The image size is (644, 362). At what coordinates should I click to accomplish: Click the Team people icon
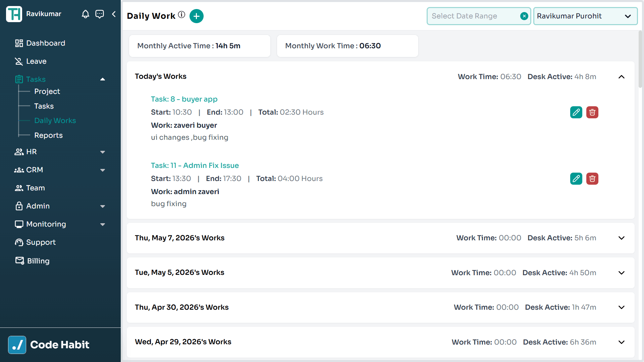(x=19, y=188)
